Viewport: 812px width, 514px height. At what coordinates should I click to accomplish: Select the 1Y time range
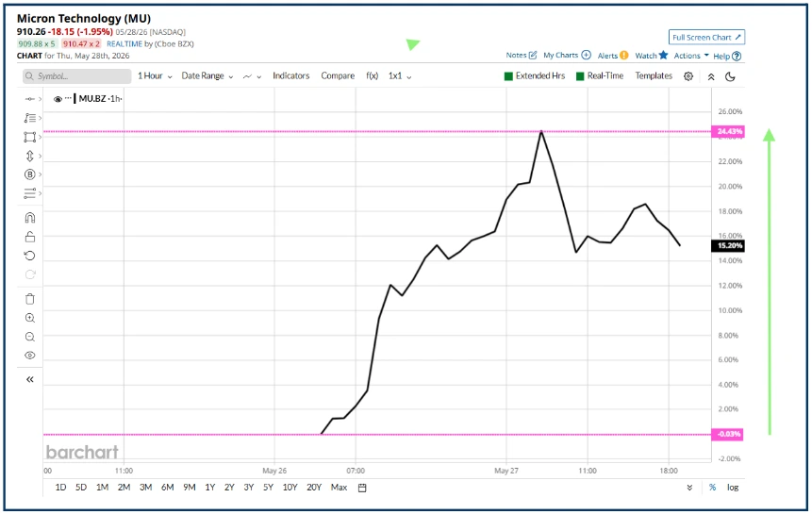(x=209, y=488)
